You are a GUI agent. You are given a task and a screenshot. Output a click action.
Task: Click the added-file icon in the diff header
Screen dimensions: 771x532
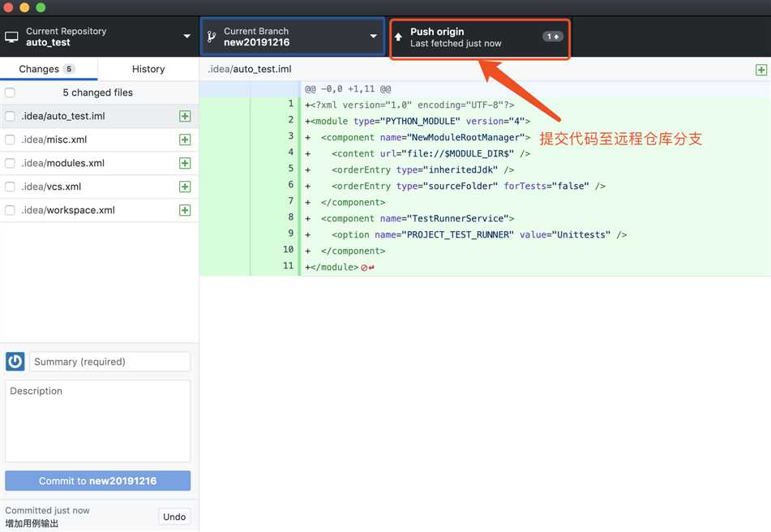coord(761,70)
